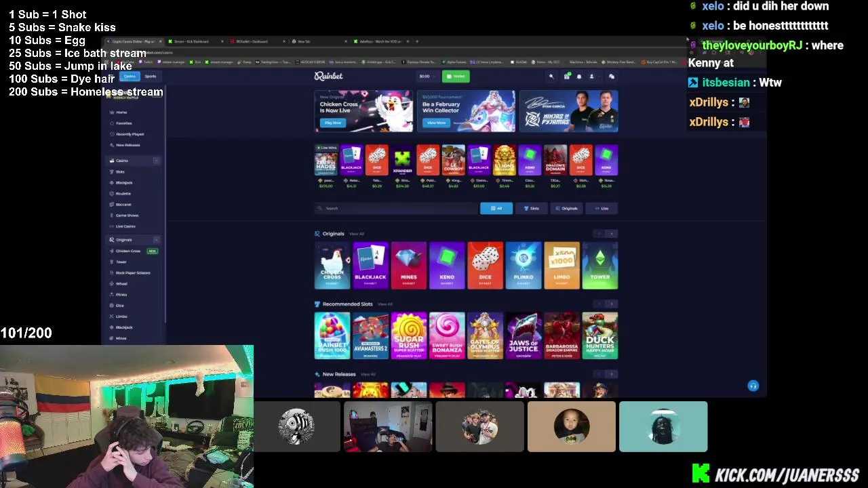
Task: Open Recently Played in sidebar
Action: click(129, 134)
